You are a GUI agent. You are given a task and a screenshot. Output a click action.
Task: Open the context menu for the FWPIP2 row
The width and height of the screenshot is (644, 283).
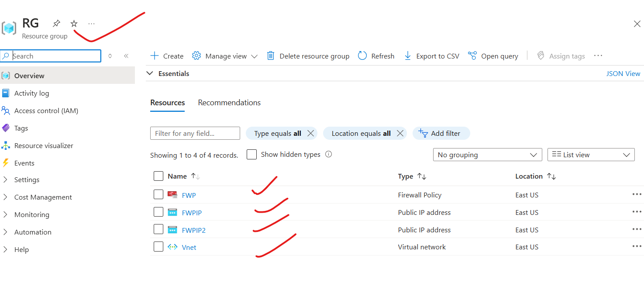[637, 229]
